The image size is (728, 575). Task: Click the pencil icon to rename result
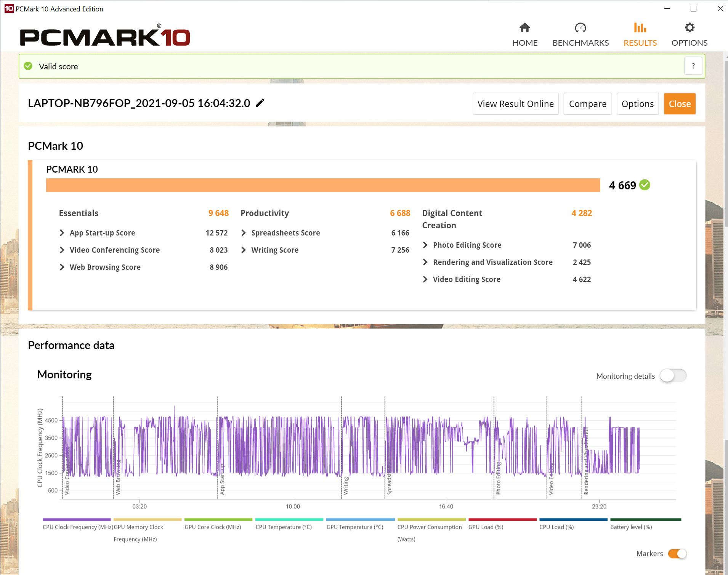click(260, 103)
